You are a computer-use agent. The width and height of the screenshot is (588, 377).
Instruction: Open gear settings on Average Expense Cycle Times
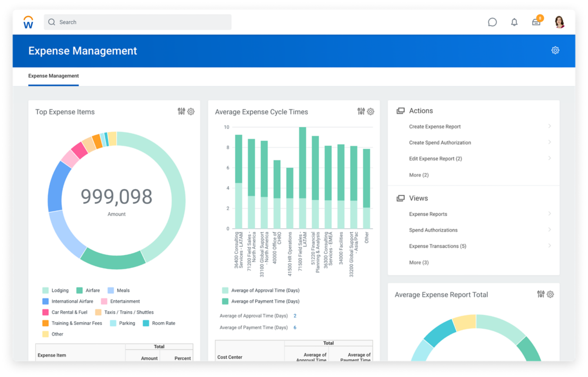click(x=370, y=111)
